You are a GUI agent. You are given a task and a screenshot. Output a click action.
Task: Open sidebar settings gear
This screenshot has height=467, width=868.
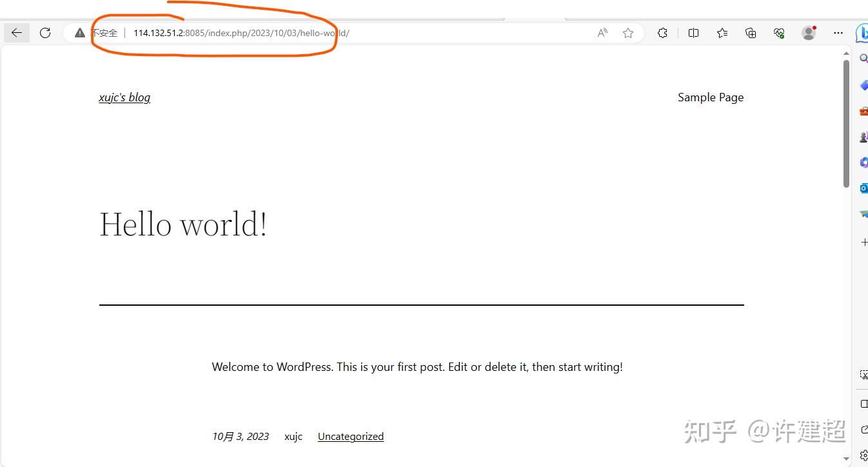(x=864, y=455)
